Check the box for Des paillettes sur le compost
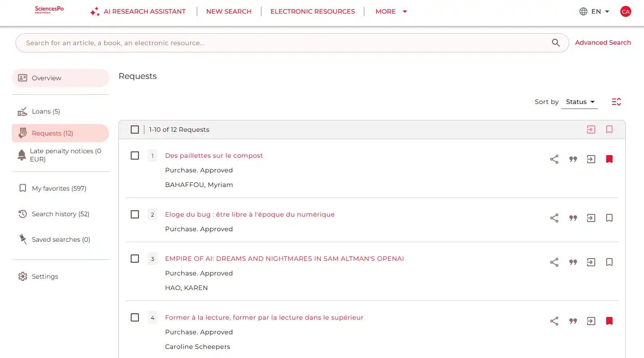 135,156
